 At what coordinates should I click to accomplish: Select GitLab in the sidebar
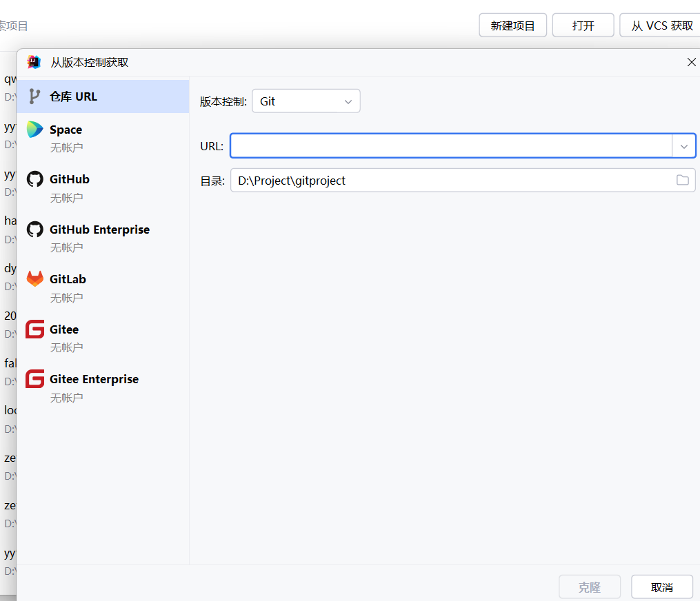(103, 288)
